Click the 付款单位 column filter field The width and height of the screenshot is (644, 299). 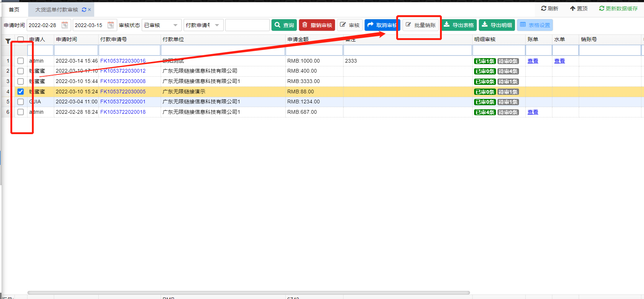(x=223, y=50)
